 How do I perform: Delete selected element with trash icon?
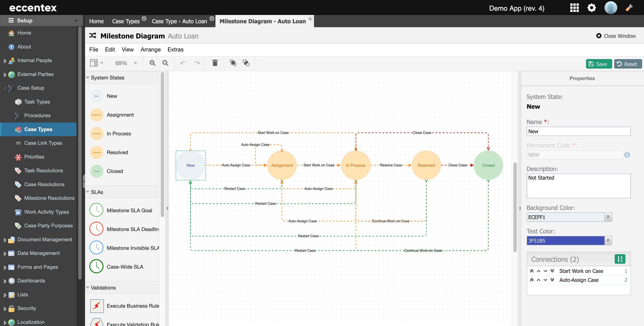coord(215,63)
